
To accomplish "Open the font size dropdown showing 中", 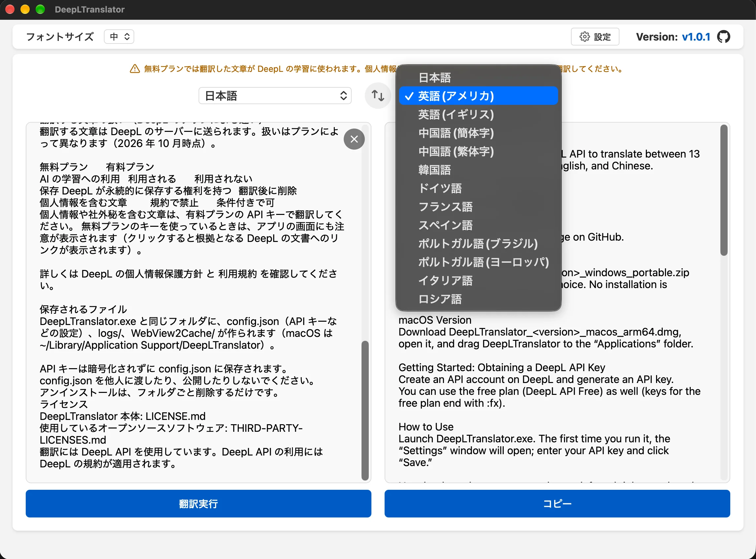I will (x=119, y=37).
